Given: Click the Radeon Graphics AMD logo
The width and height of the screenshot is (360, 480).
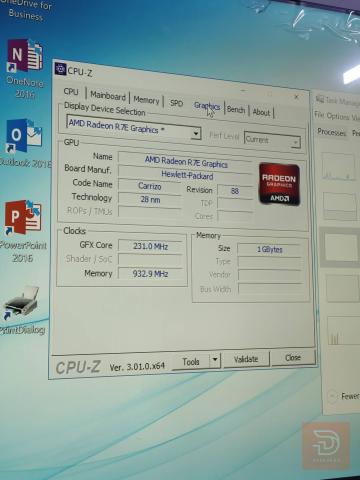Looking at the screenshot, I should coord(279,184).
